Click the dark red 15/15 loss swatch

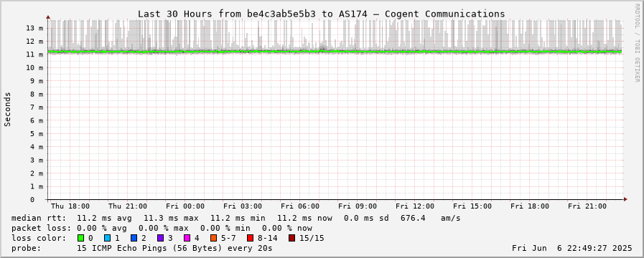click(291, 238)
